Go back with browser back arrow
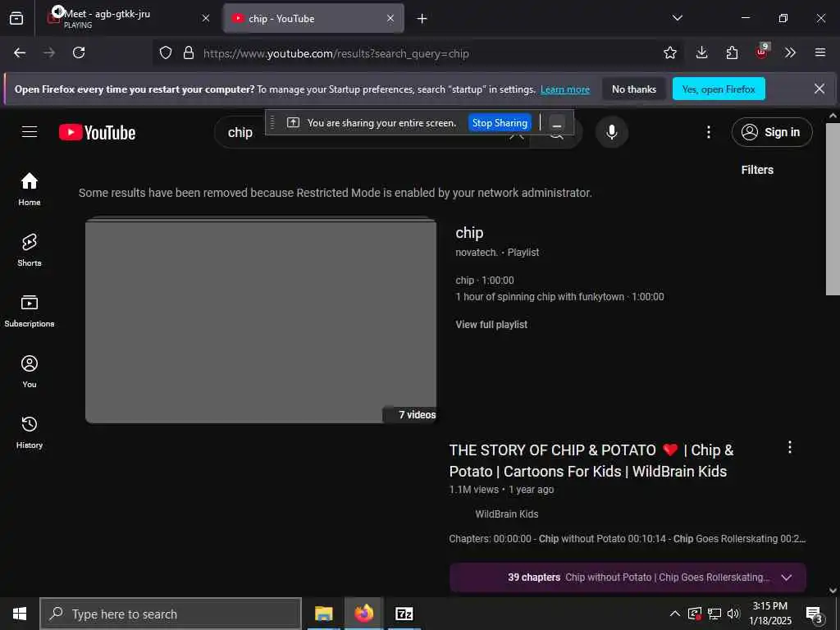The width and height of the screenshot is (840, 630). [20, 52]
